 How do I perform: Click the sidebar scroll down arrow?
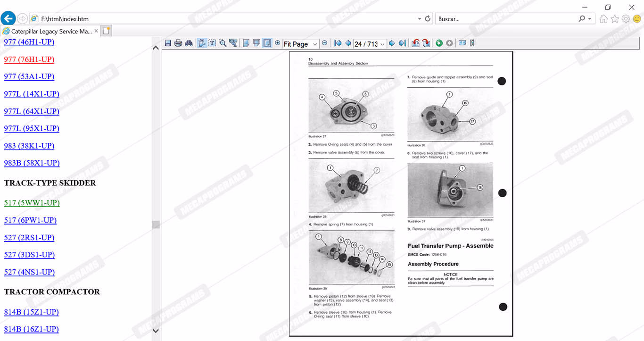click(x=156, y=331)
